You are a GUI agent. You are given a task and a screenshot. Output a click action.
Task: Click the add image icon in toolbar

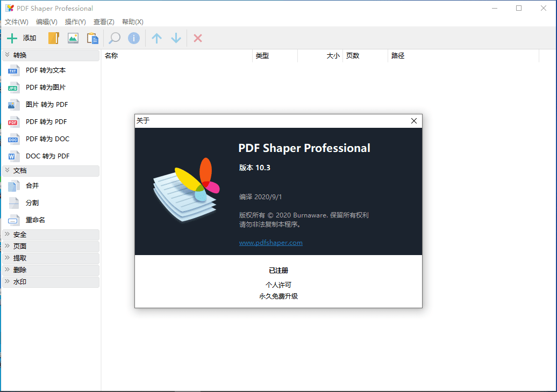[x=73, y=38]
